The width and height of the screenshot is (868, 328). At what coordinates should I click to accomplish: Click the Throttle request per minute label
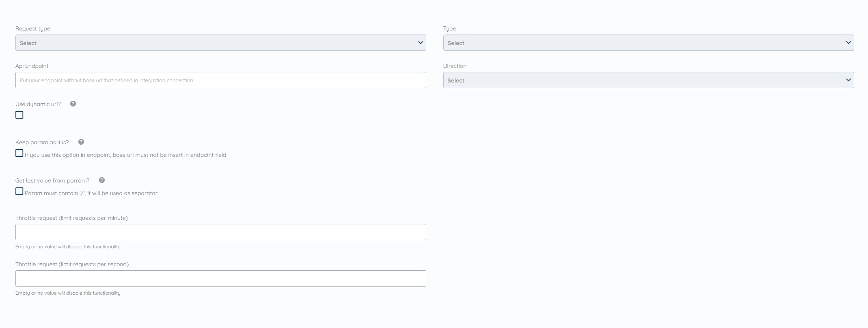click(x=71, y=218)
